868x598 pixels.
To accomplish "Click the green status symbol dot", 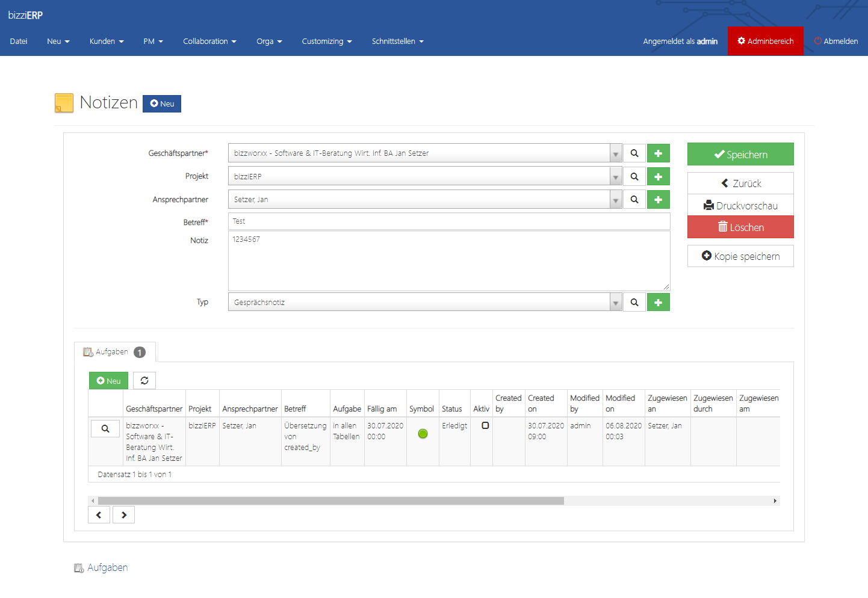I will 423,434.
